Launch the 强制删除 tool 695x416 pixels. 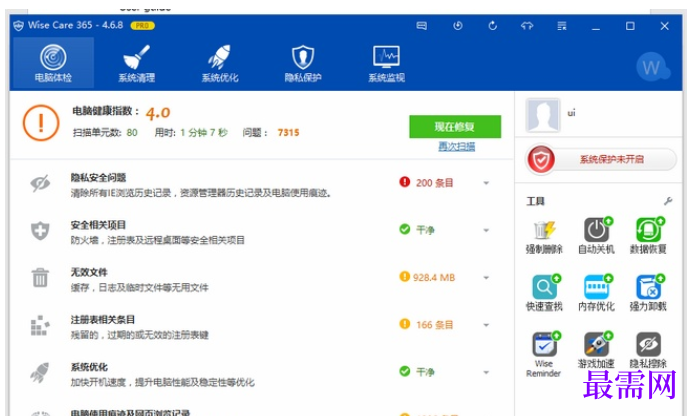(x=544, y=237)
